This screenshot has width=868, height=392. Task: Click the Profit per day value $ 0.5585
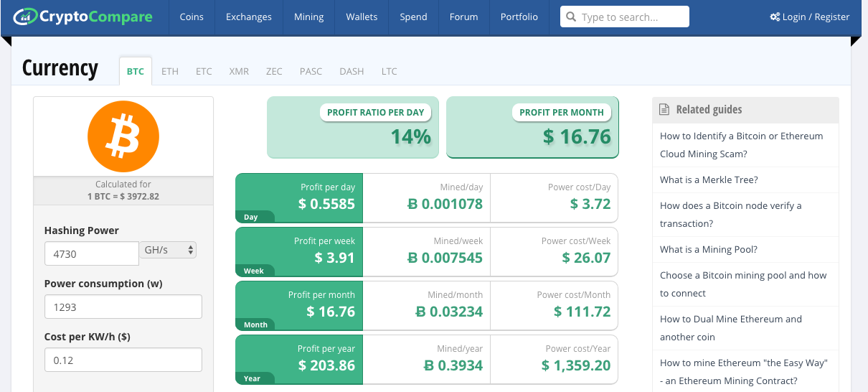326,204
